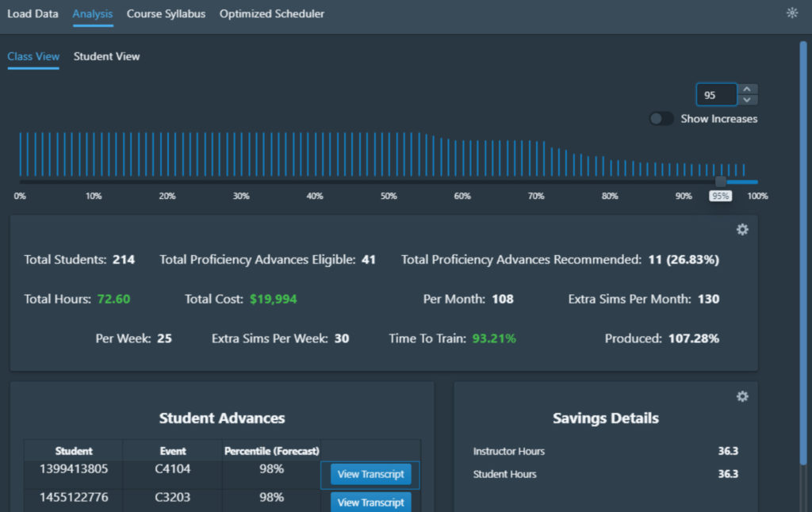Enable the Show Increases toggle
This screenshot has height=512, width=812.
coord(661,118)
